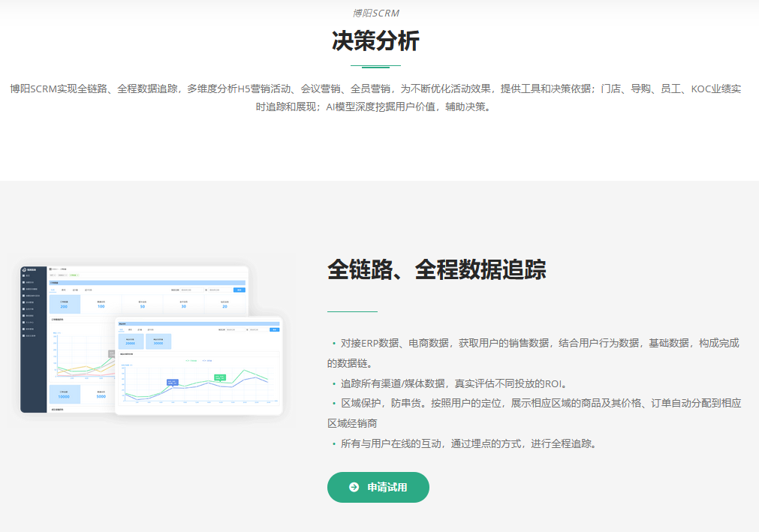This screenshot has width=759, height=532.
Task: Click the 申请试用 button
Action: [x=378, y=487]
